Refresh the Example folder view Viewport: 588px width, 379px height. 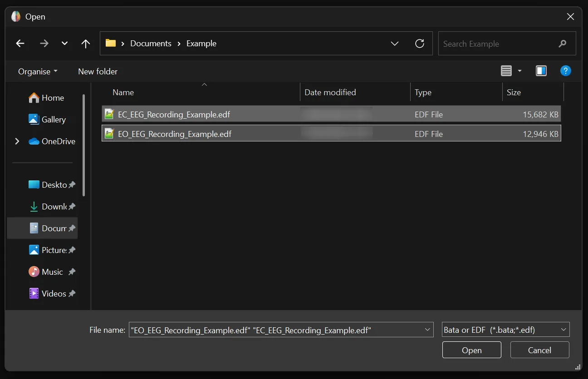click(420, 44)
